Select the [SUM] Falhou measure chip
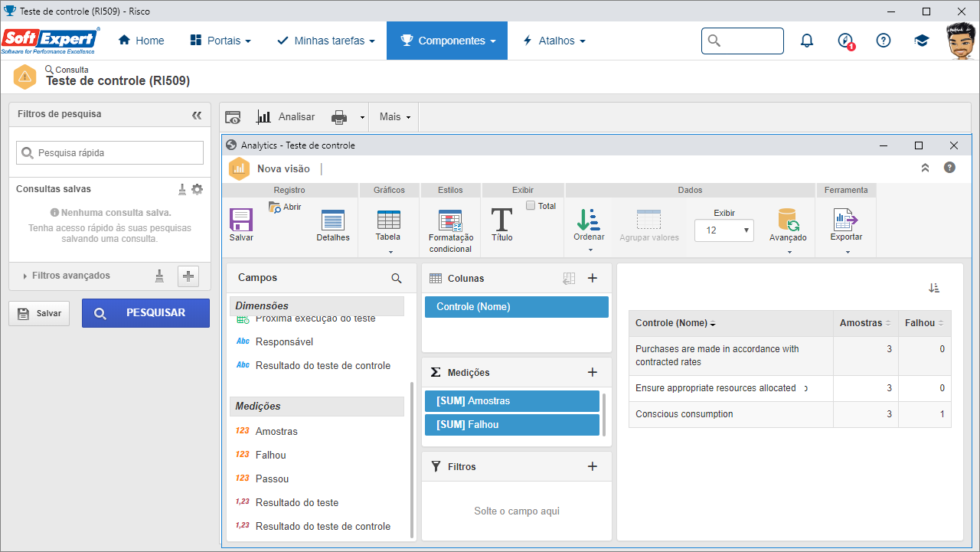 click(512, 425)
